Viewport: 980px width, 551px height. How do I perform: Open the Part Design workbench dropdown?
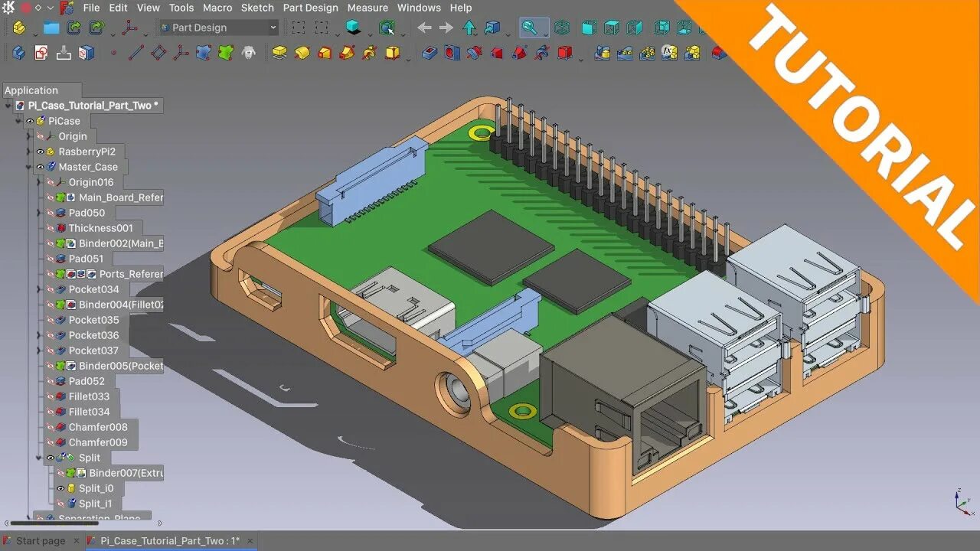(218, 28)
